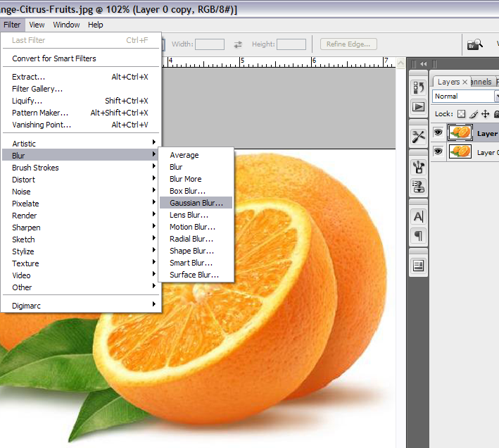Image resolution: width=499 pixels, height=448 pixels.
Task: Choose Convert for Smart Filters
Action: pos(81,58)
